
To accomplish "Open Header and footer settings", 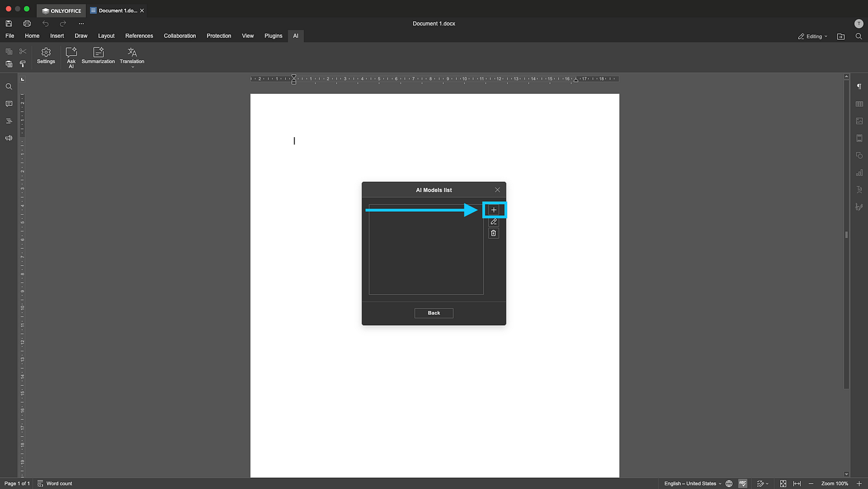I will click(x=859, y=138).
